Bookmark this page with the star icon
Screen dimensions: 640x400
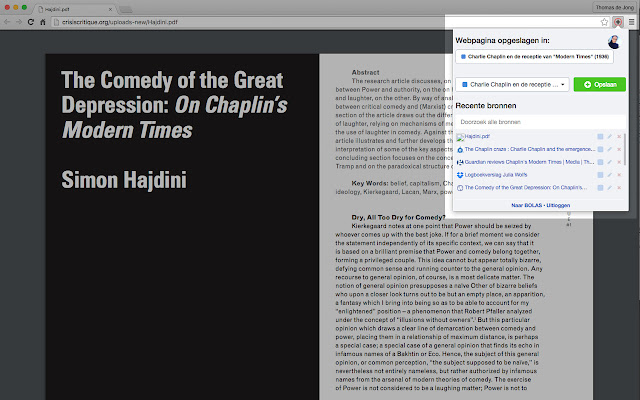click(604, 22)
